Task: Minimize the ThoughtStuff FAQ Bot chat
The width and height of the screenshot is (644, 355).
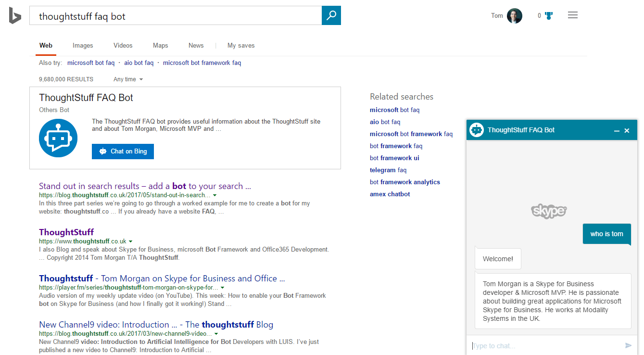Action: 617,131
